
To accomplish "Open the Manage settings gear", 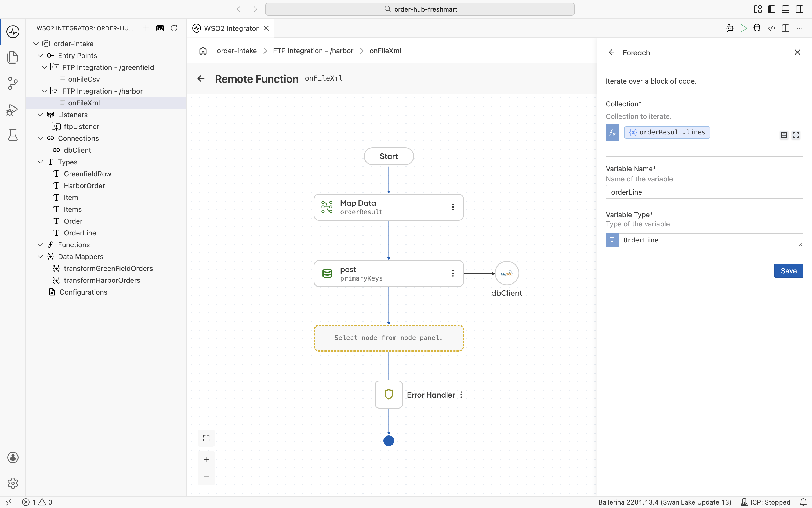I will point(13,483).
